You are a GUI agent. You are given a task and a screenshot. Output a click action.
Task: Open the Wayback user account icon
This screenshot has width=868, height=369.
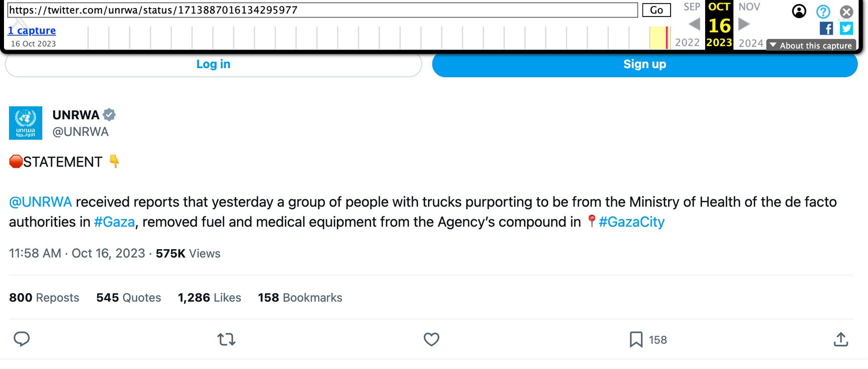pos(799,11)
